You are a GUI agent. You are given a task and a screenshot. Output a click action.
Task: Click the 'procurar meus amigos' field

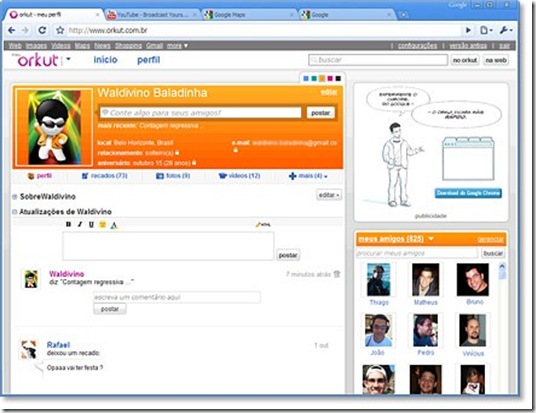[x=417, y=253]
